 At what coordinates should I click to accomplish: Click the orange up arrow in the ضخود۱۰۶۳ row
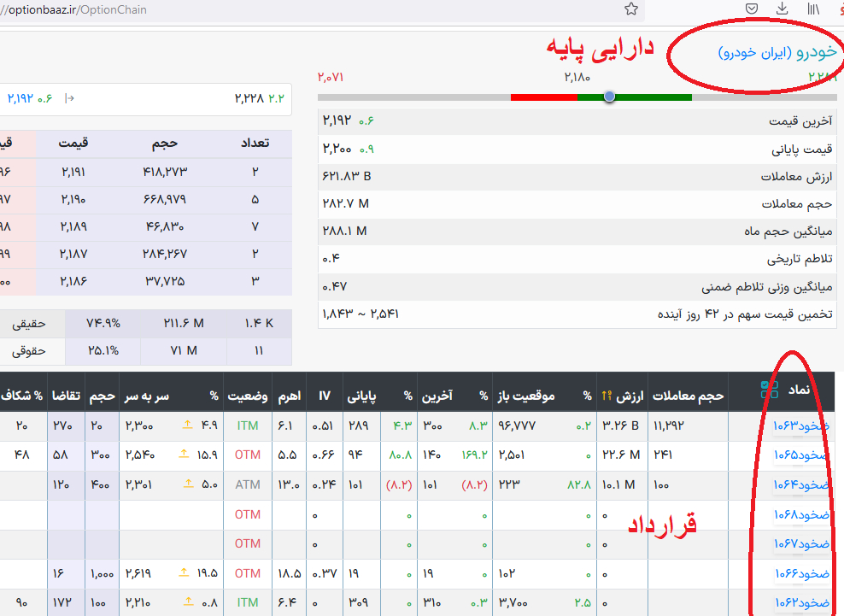187,425
